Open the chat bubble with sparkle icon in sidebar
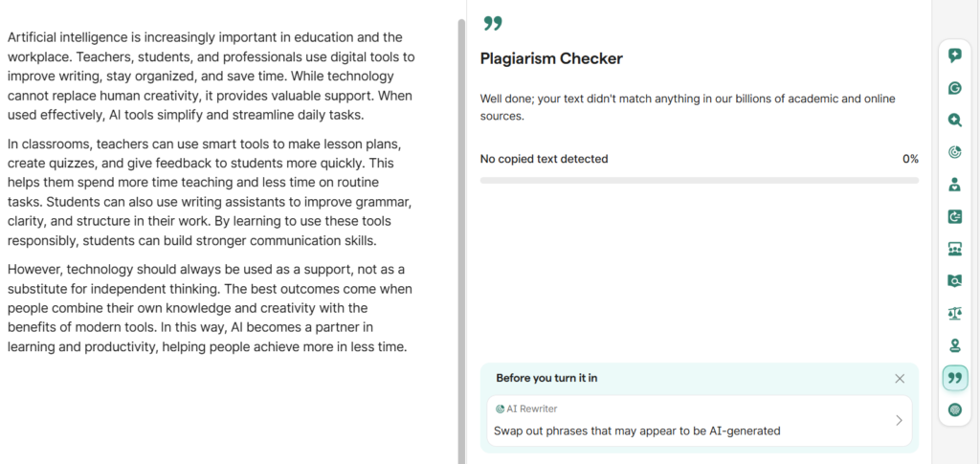The width and height of the screenshot is (980, 464). coord(954,55)
